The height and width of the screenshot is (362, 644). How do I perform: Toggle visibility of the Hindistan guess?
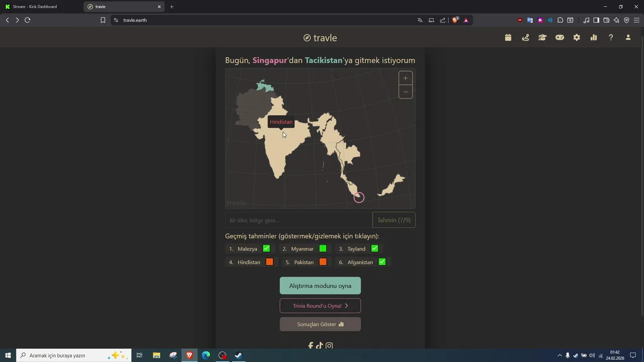pyautogui.click(x=251, y=262)
